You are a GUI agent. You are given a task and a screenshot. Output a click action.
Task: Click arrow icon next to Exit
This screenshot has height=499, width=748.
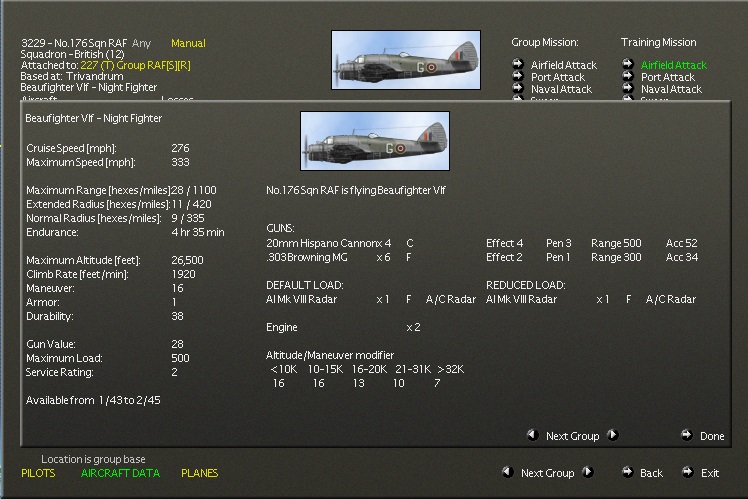(x=687, y=472)
